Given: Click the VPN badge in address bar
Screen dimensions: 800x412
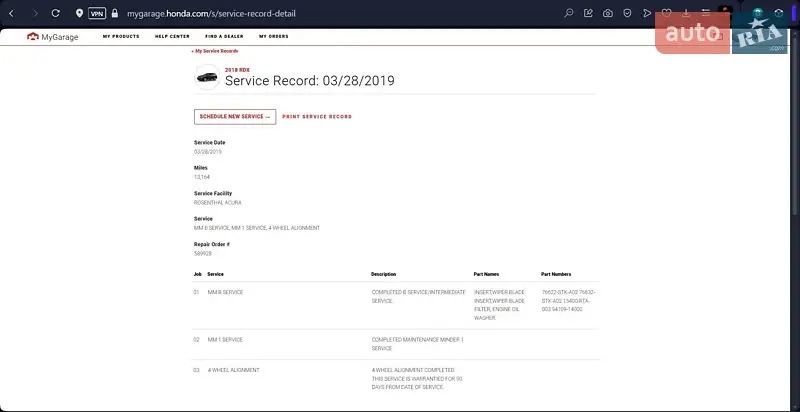Looking at the screenshot, I should click(x=97, y=14).
